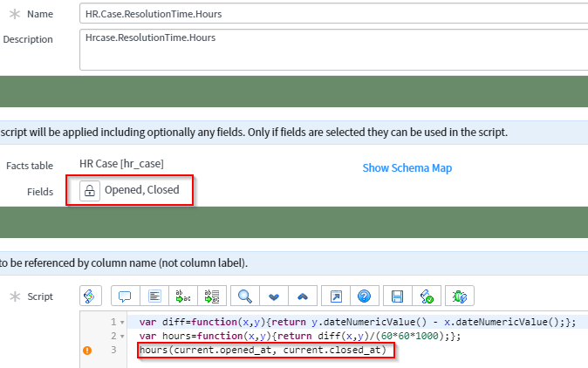Screen dimensions: 588x368
Task: Click script line 2 var hours code
Action: 300,336
